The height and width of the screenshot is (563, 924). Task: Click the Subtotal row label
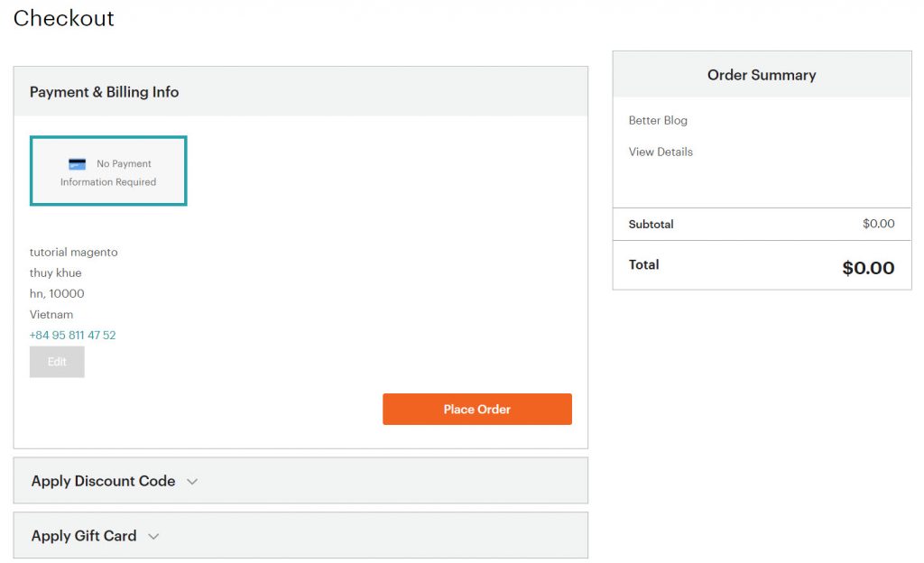click(651, 225)
